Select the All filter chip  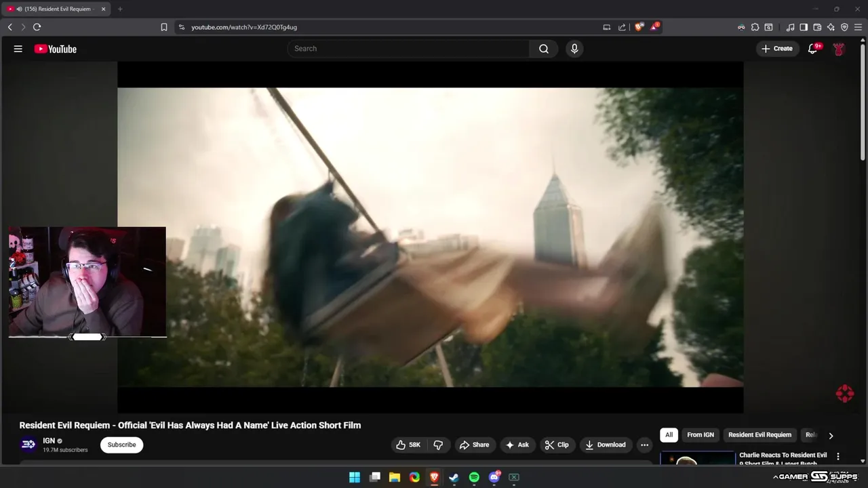669,435
